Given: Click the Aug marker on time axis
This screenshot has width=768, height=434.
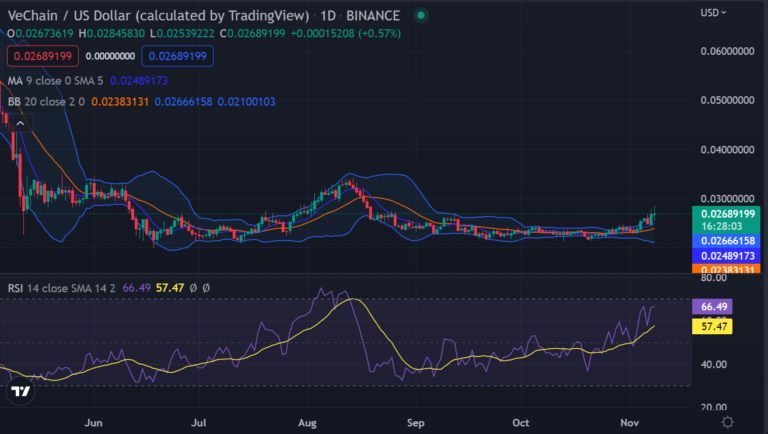Looking at the screenshot, I should 307,423.
